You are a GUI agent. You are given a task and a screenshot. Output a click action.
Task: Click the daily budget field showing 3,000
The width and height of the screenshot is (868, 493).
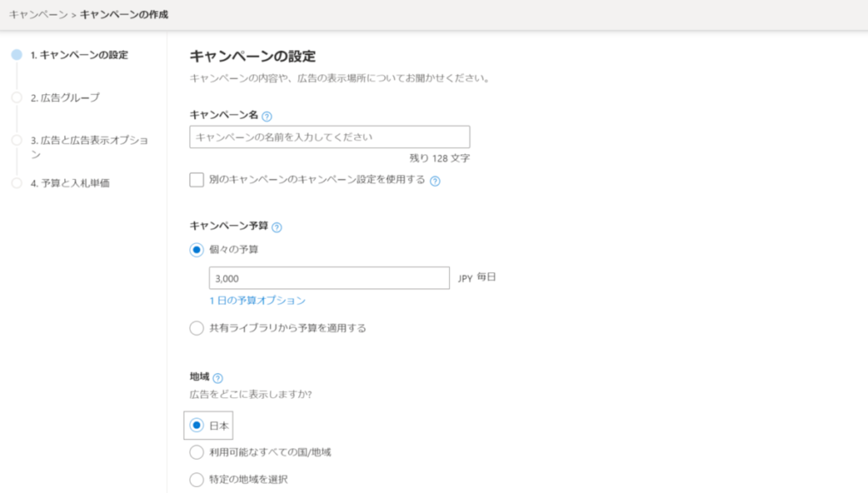329,278
